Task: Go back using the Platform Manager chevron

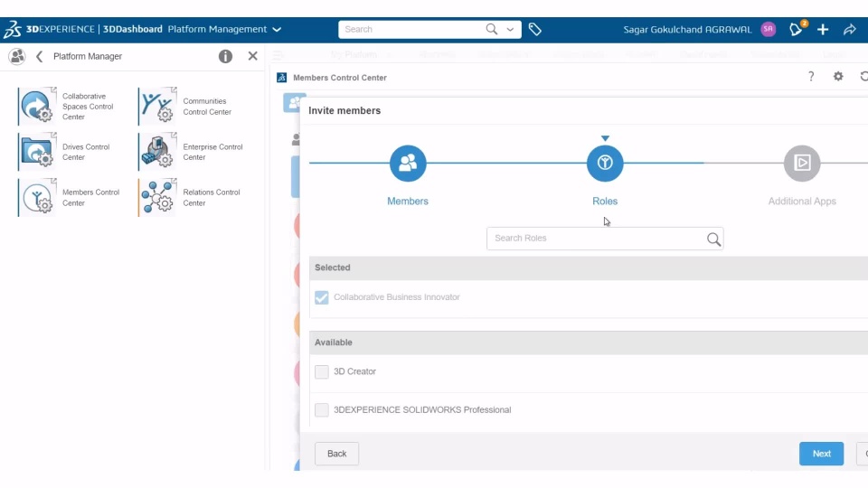Action: (39, 56)
